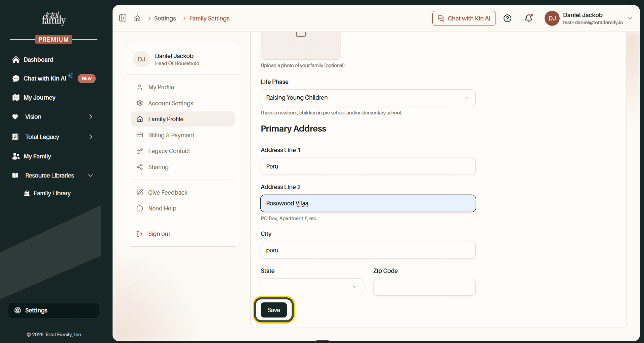Click the DJ avatar in settings card
644x343 pixels.
[x=141, y=59]
